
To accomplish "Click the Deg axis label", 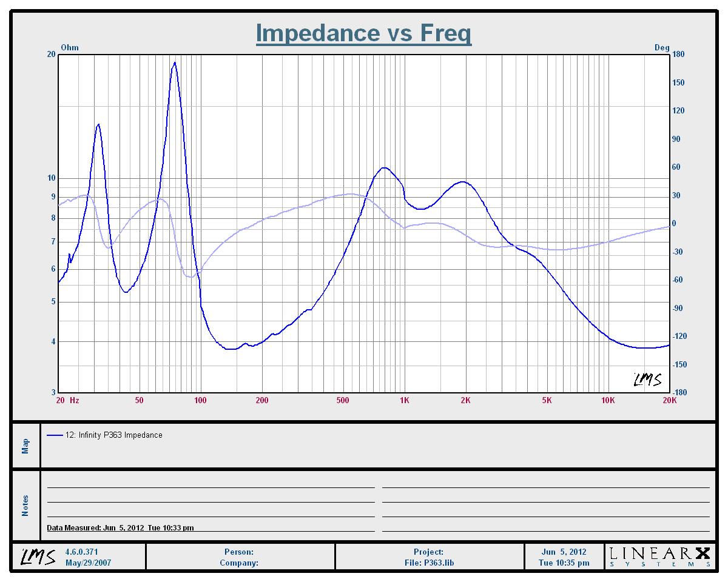I will [x=662, y=48].
